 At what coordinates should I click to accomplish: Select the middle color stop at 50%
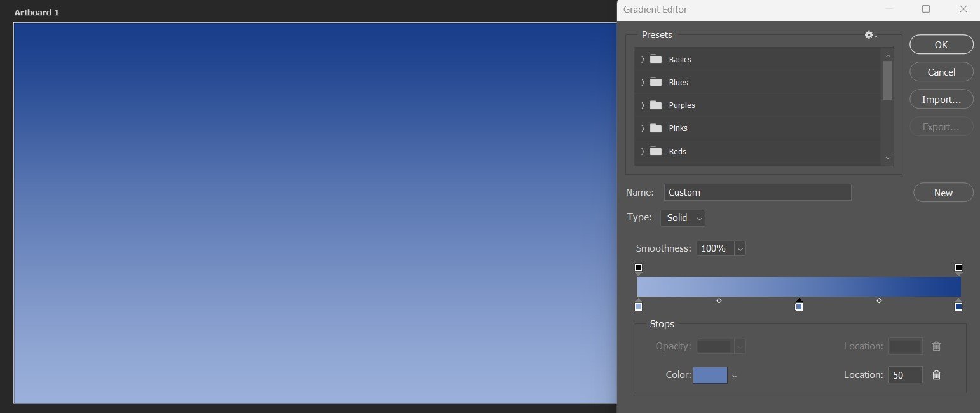tap(799, 306)
